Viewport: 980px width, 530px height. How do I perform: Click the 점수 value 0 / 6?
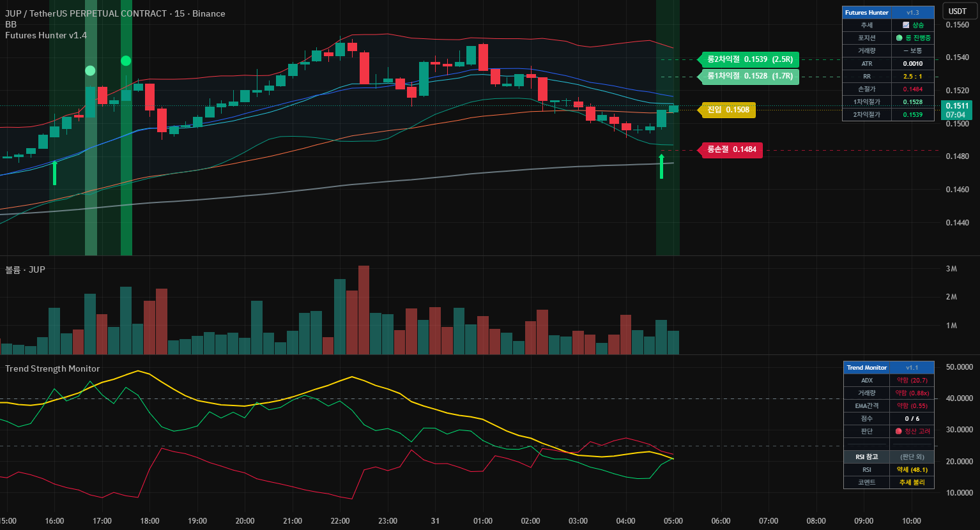[912, 418]
